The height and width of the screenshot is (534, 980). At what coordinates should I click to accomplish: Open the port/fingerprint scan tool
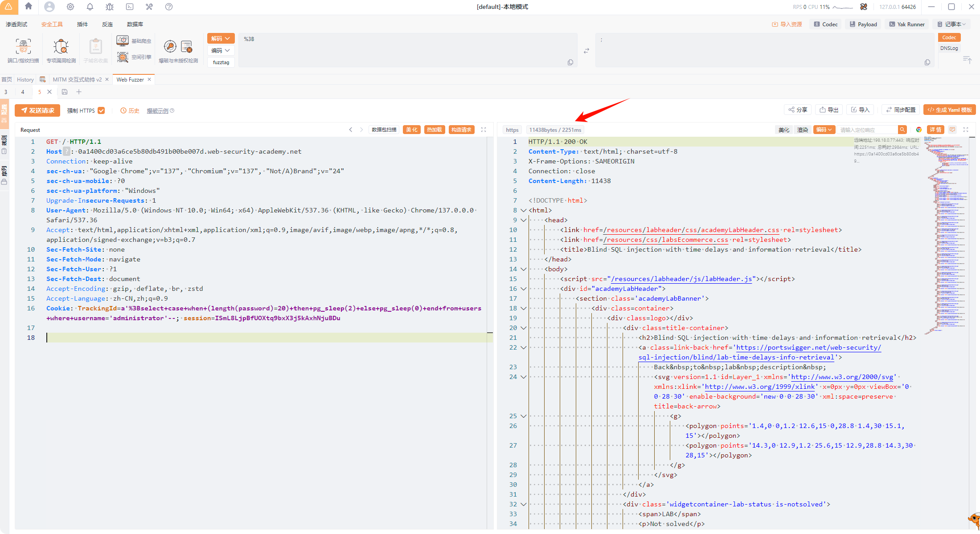[x=23, y=50]
